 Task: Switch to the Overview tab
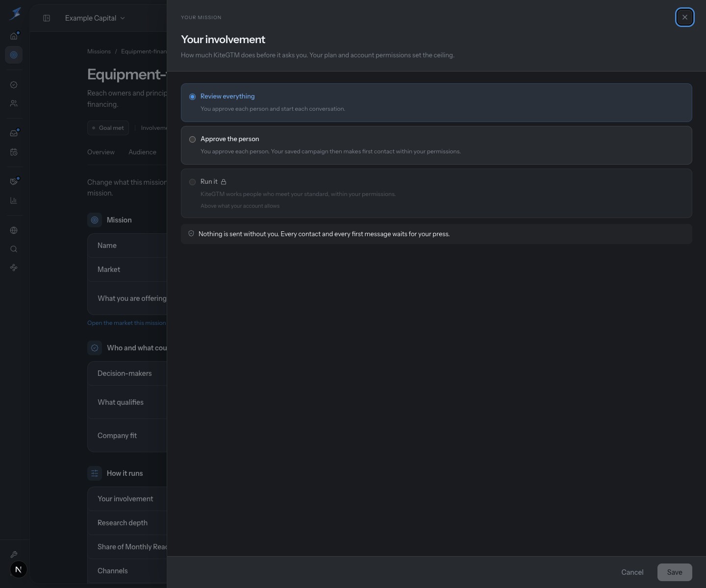point(101,152)
